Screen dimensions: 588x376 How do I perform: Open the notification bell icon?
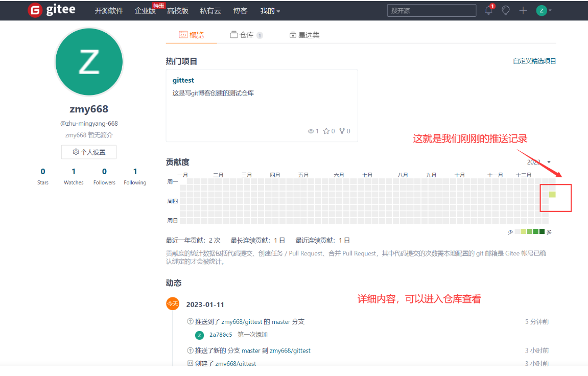point(488,10)
